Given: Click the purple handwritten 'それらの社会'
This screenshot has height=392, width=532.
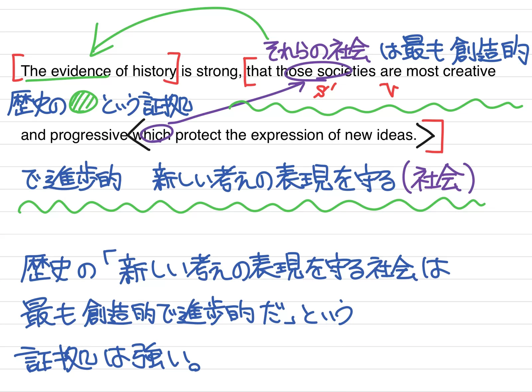Looking at the screenshot, I should pyautogui.click(x=317, y=50).
